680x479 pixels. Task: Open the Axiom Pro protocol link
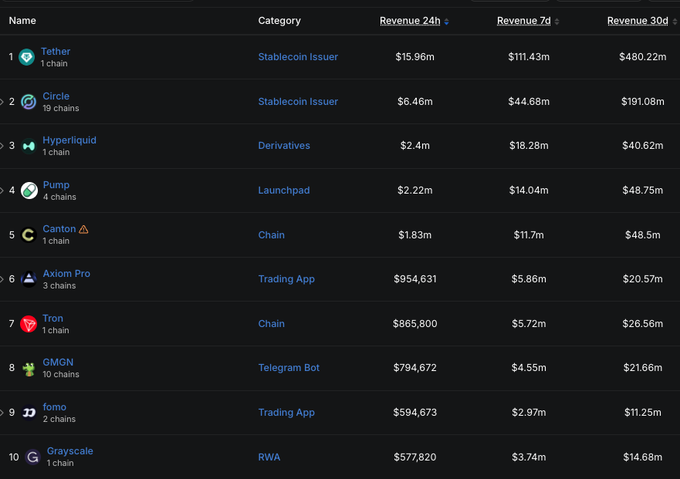click(x=66, y=274)
